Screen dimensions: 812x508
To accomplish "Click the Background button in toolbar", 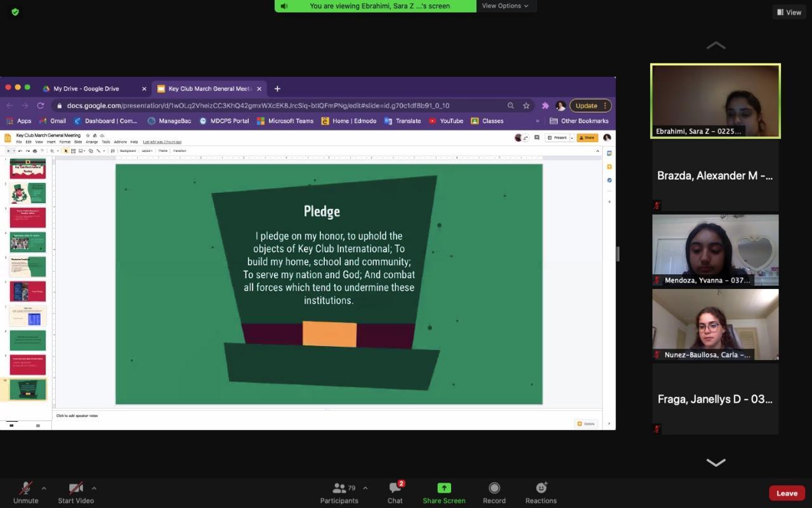I will click(128, 151).
